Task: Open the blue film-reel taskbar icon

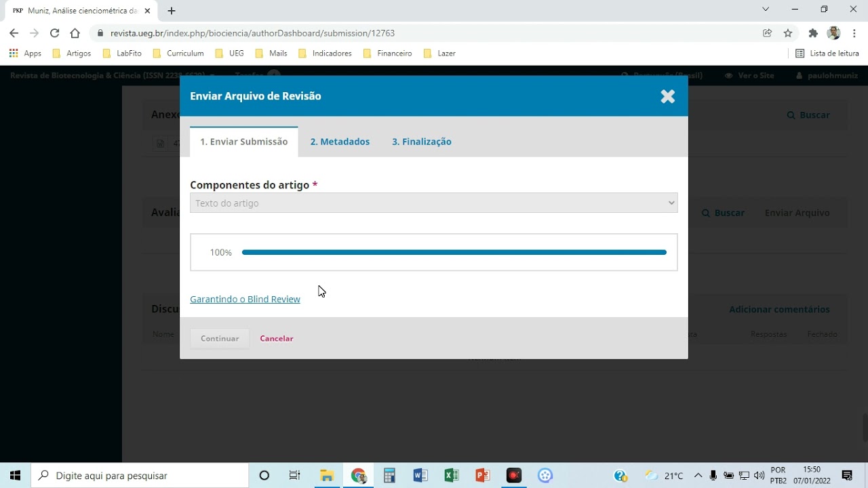Action: [x=545, y=476]
